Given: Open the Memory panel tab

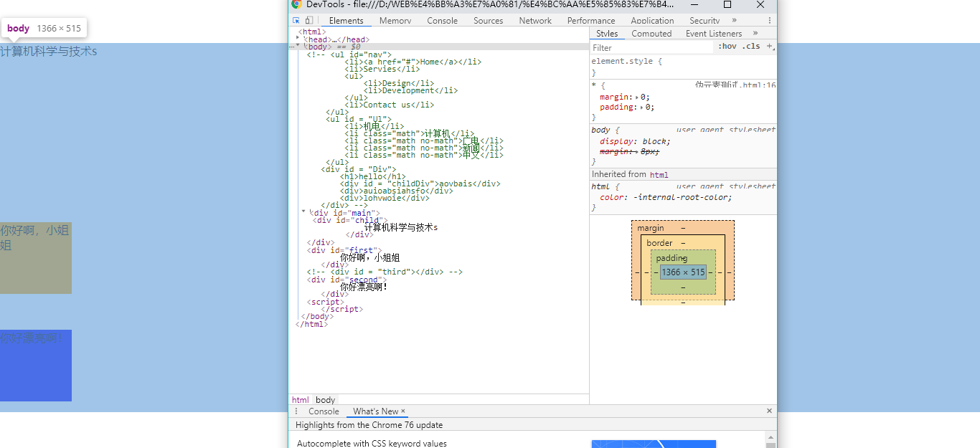Looking at the screenshot, I should coord(395,20).
